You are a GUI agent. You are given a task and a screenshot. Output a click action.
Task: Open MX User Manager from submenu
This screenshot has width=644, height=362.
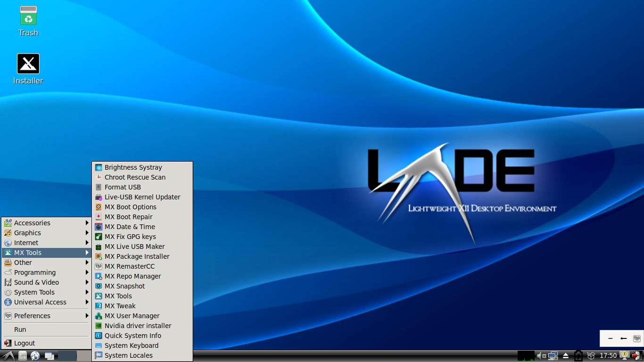(x=142, y=316)
